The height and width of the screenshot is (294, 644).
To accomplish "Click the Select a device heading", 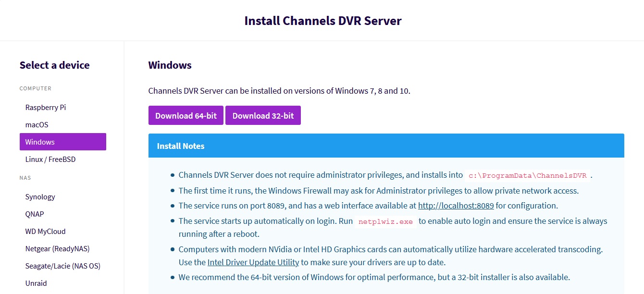I will tap(54, 65).
